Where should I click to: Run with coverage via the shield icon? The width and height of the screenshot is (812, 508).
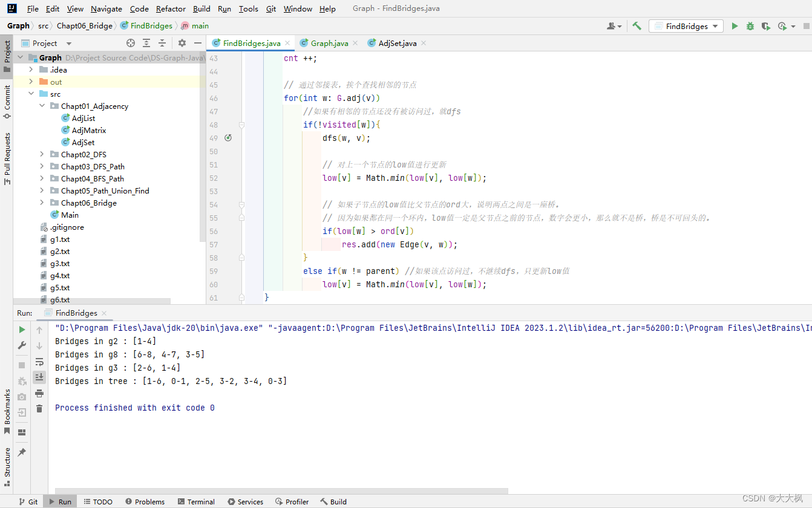click(766, 26)
